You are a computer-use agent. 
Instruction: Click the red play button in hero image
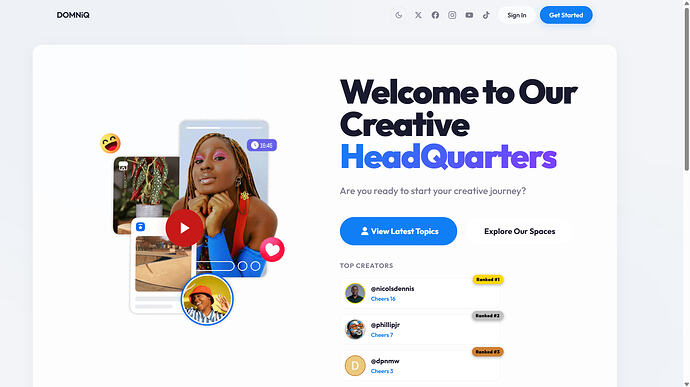click(184, 228)
